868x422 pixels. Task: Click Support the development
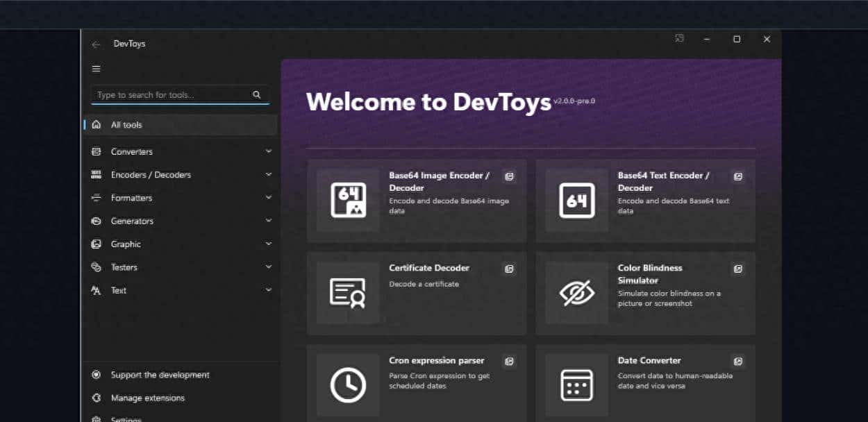[160, 375]
